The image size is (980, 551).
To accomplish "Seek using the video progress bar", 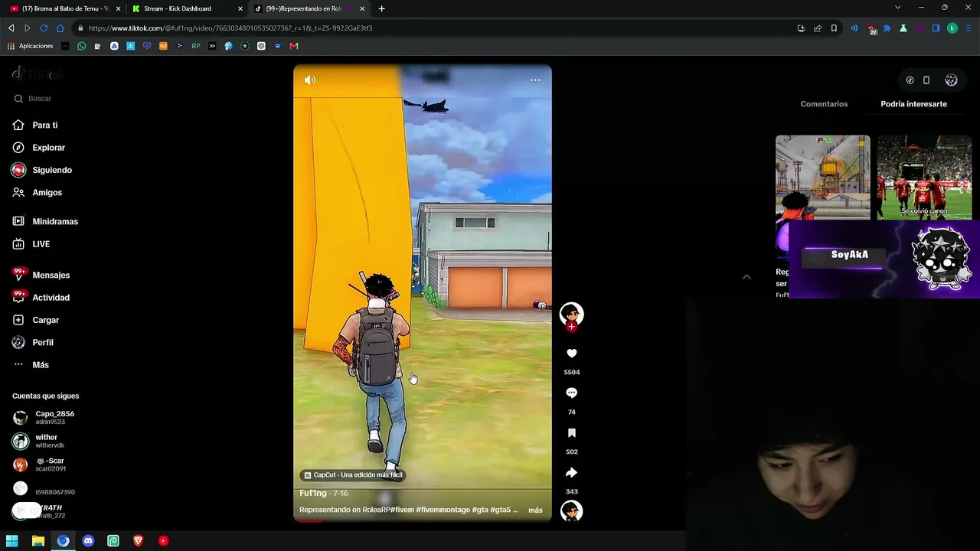I will [x=422, y=520].
